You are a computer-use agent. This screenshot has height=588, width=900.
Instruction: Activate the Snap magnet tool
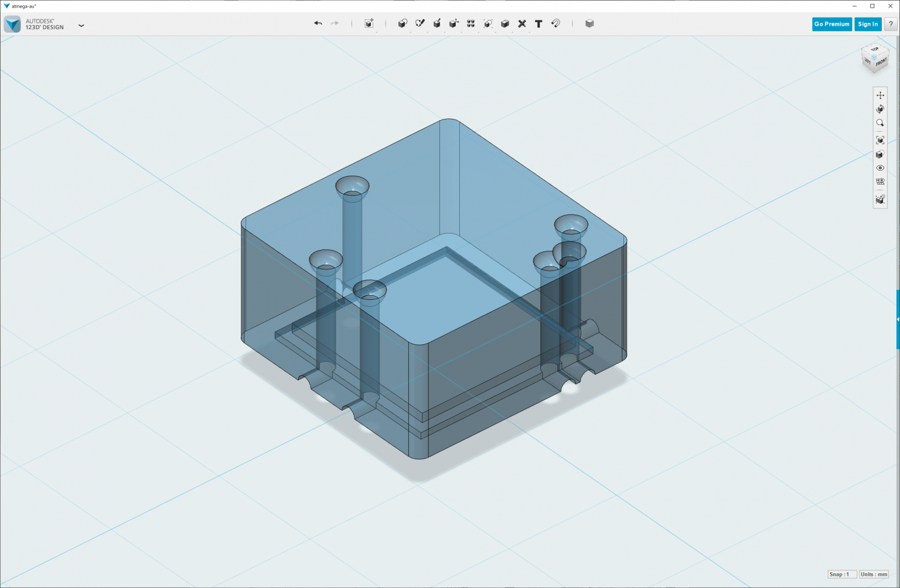click(x=555, y=23)
